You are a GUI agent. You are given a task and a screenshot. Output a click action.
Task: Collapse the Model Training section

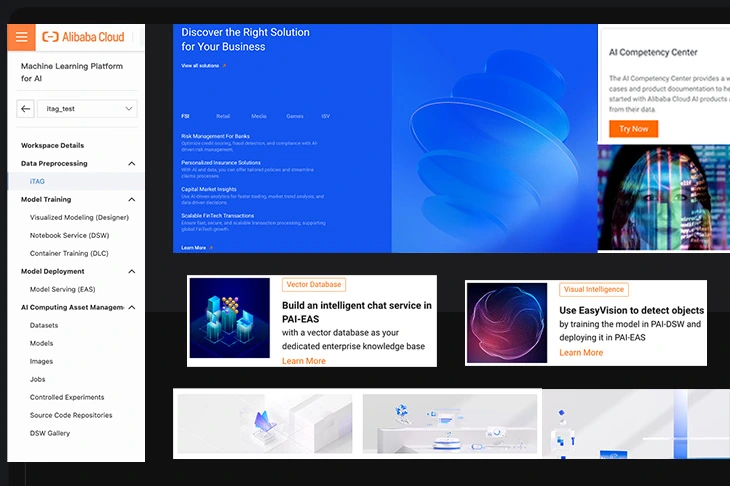(x=131, y=199)
